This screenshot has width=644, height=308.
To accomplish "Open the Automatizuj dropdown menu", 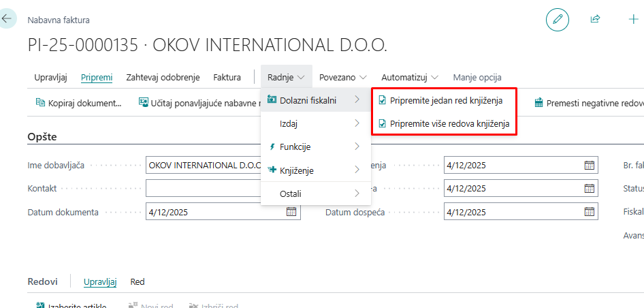I will coord(409,77).
